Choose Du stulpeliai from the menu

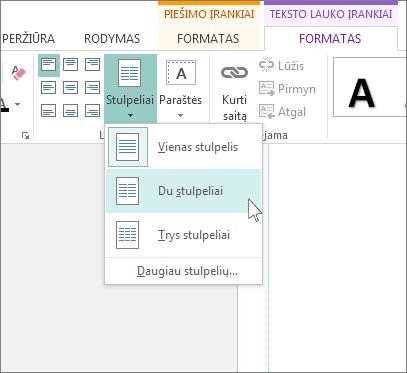pos(183,191)
